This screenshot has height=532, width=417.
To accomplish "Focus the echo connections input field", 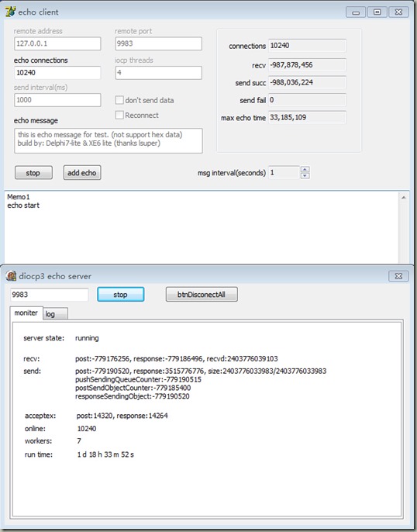I will [x=57, y=73].
